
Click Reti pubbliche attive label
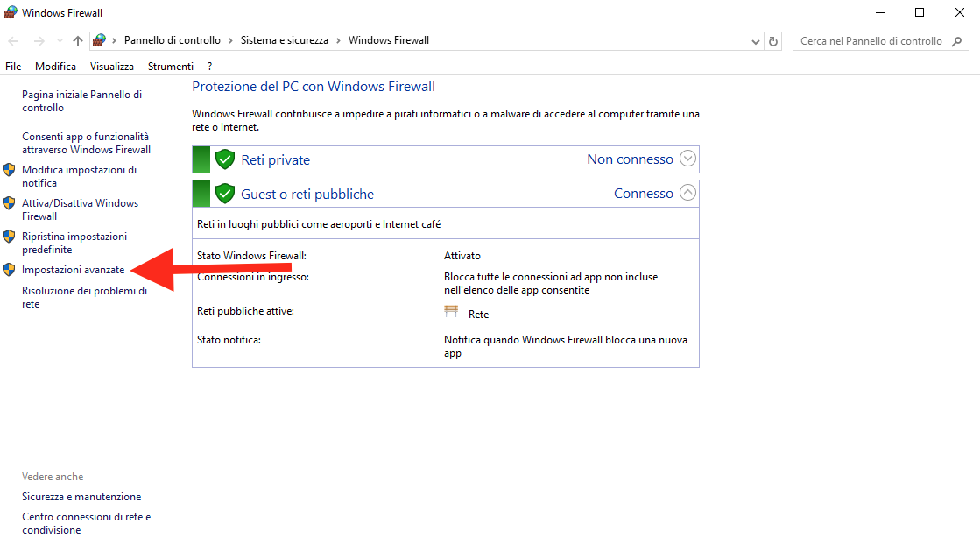click(x=245, y=311)
